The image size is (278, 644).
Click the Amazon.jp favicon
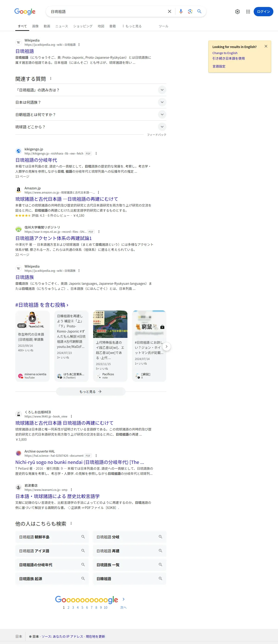[x=19, y=190]
